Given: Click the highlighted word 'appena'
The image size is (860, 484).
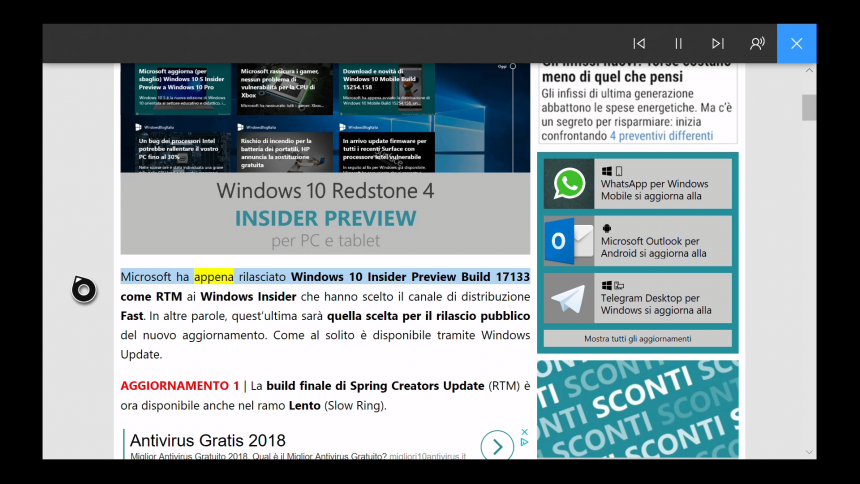Looking at the screenshot, I should coord(214,277).
